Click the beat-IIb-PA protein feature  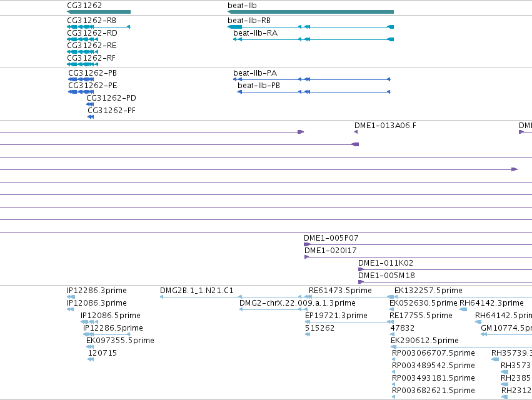point(312,79)
